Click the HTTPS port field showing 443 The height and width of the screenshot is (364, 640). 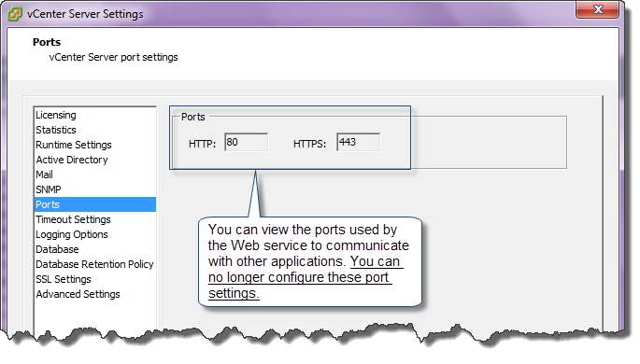(x=359, y=142)
